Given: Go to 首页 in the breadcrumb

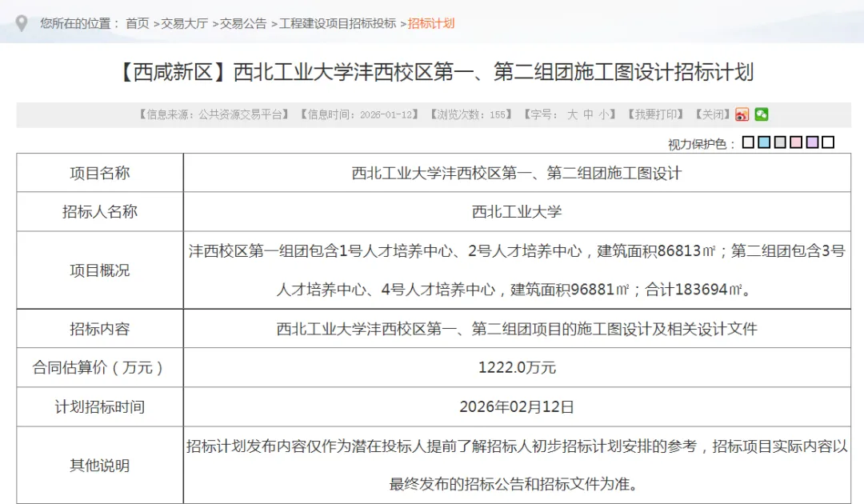Looking at the screenshot, I should click(138, 24).
